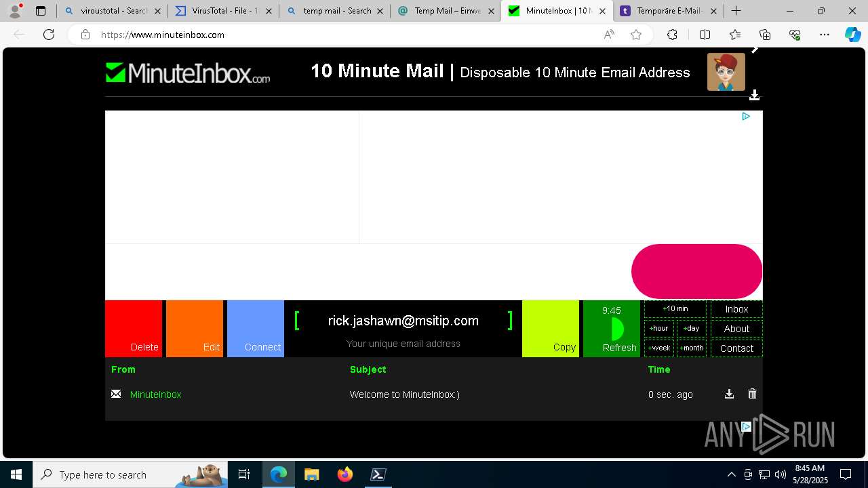The image size is (868, 488).
Task: Open File Explorer from the taskbar
Action: [311, 474]
